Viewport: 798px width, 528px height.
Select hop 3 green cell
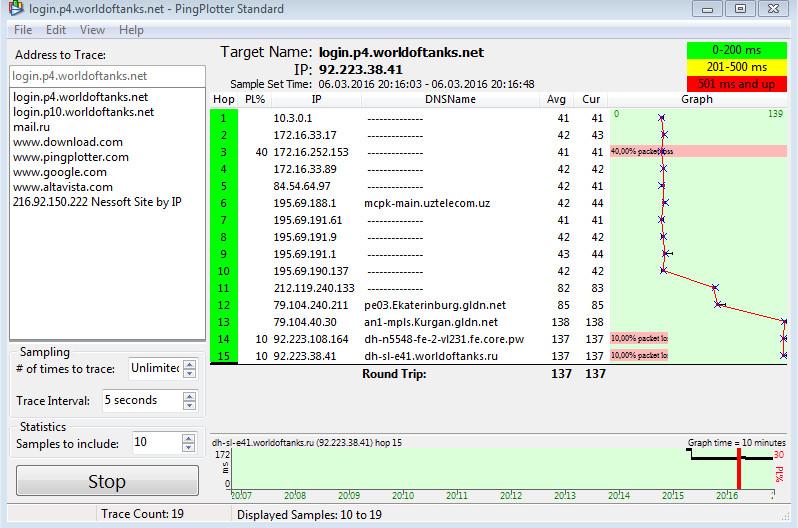coord(223,152)
